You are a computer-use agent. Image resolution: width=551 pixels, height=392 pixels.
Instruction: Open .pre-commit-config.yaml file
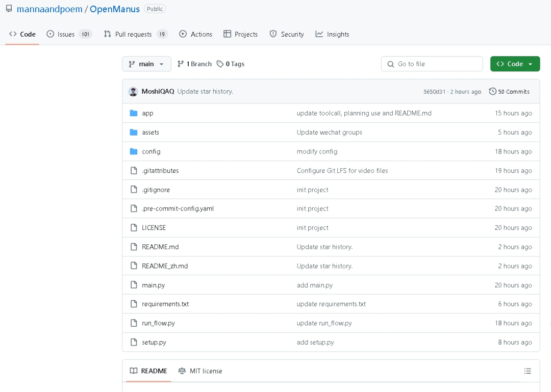178,208
